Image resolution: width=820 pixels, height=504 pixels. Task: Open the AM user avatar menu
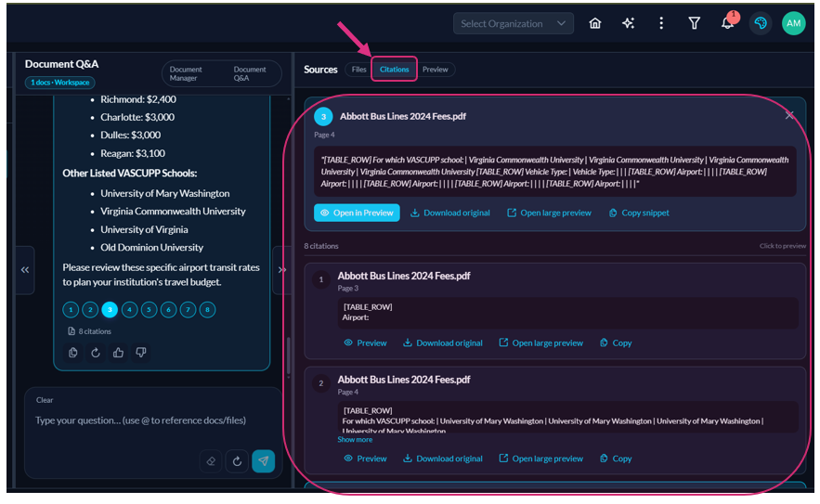point(793,23)
